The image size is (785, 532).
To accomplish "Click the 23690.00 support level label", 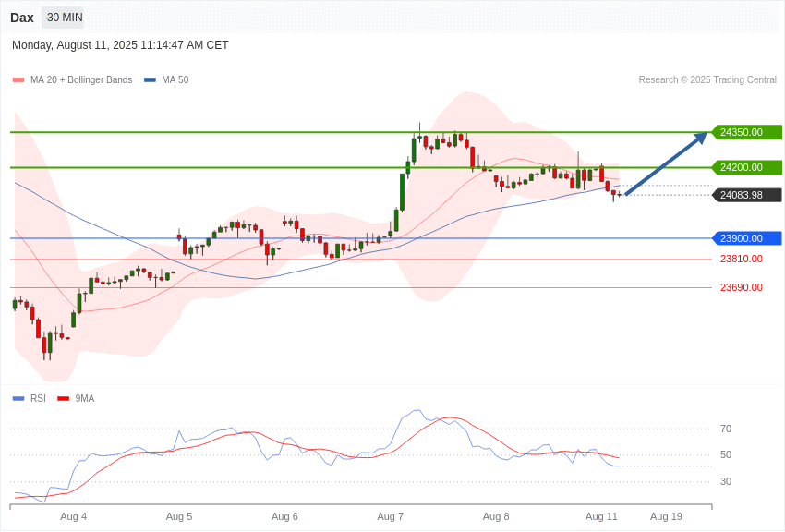I will coord(742,288).
